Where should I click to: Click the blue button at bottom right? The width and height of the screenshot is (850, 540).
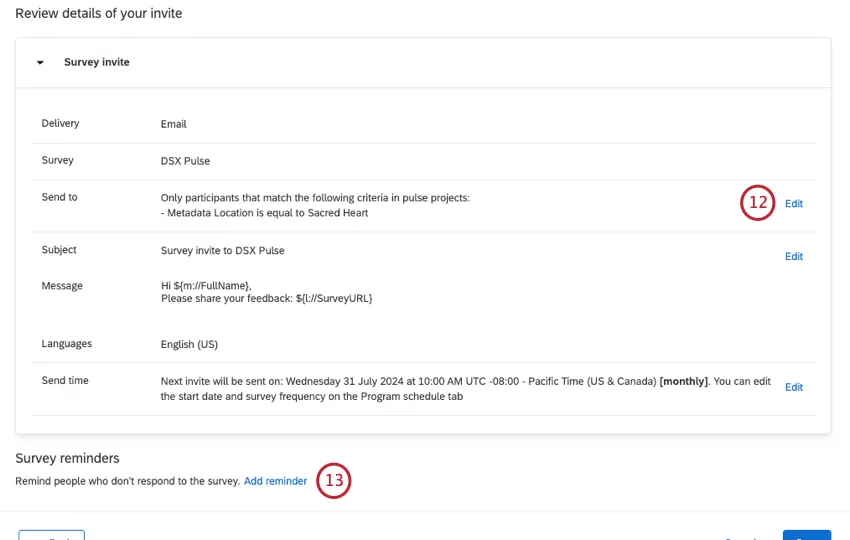pyautogui.click(x=806, y=535)
